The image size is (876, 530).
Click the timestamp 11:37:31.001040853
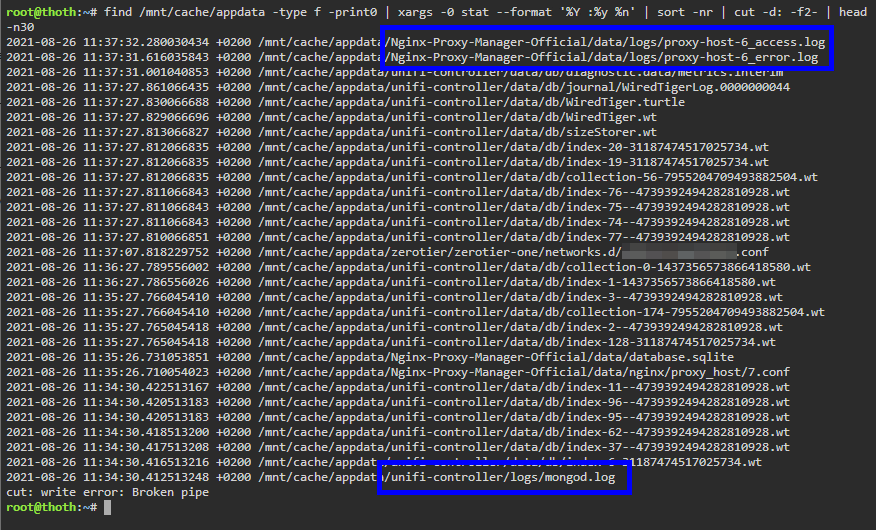(146, 72)
